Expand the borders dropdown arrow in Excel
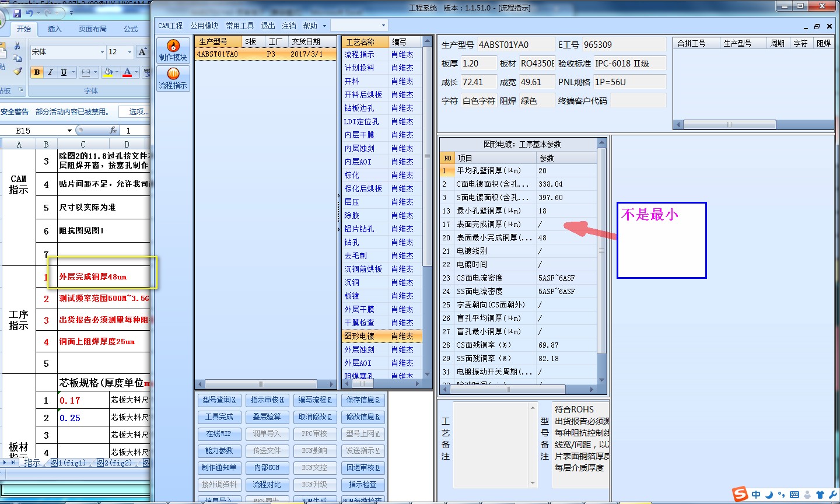This screenshot has height=504, width=840. coord(95,72)
